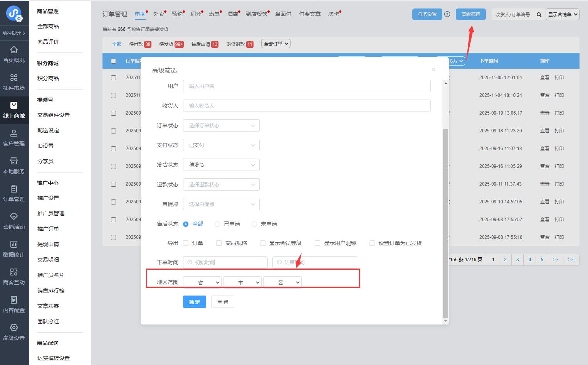
Task: Open the 插件市场 plugin market icon
Action: (x=14, y=78)
